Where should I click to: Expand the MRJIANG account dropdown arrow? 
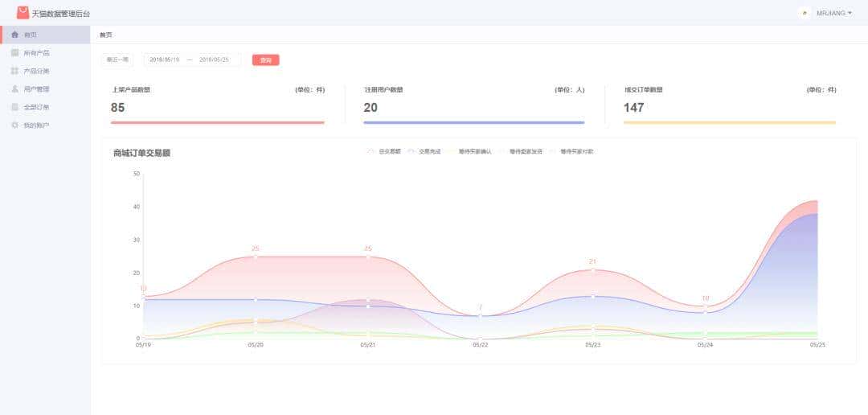[x=850, y=13]
